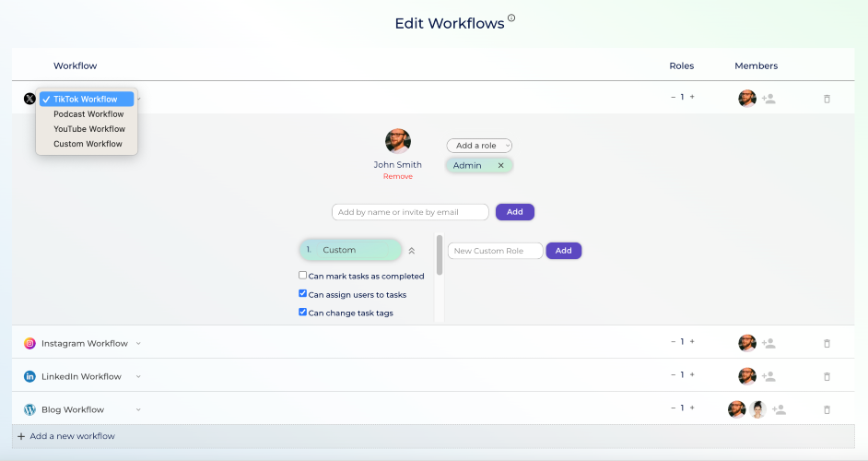The height and width of the screenshot is (461, 868).
Task: Click member avatar in LinkedIn Workflow row
Action: click(747, 377)
